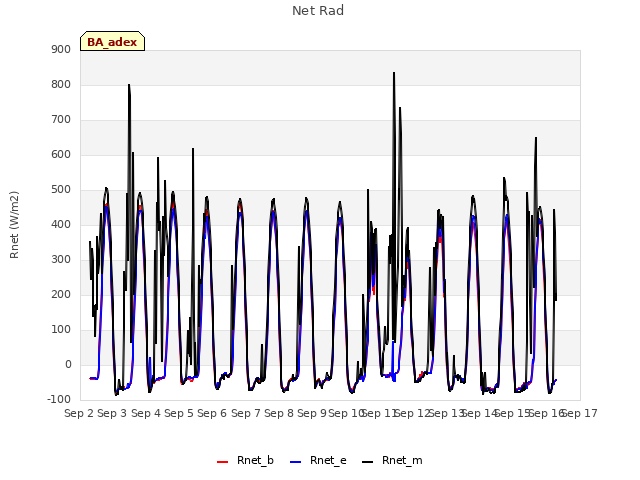Click the 500 y-axis tick label
Screen dimensions: 640x480
(61, 190)
